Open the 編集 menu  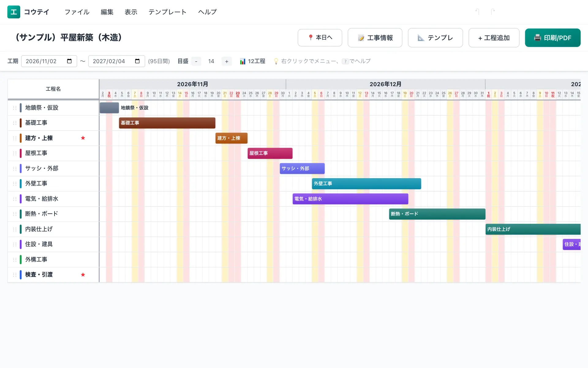[107, 12]
